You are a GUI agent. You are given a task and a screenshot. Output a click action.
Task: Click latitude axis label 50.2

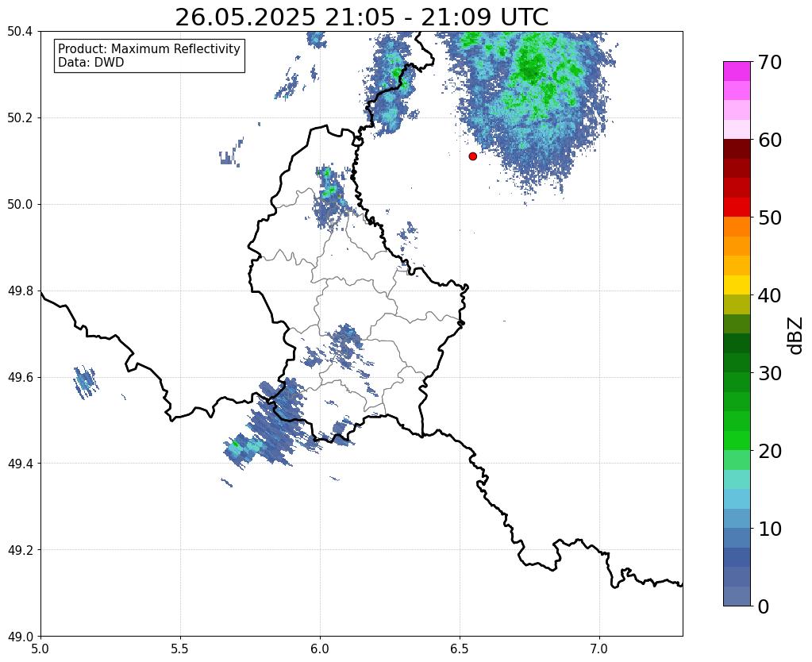[x=20, y=118]
